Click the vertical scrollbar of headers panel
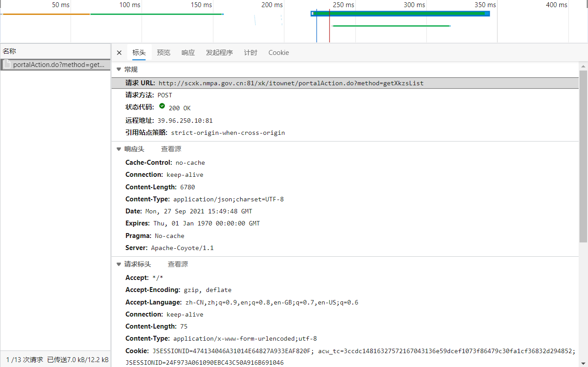The image size is (588, 367). pyautogui.click(x=583, y=156)
